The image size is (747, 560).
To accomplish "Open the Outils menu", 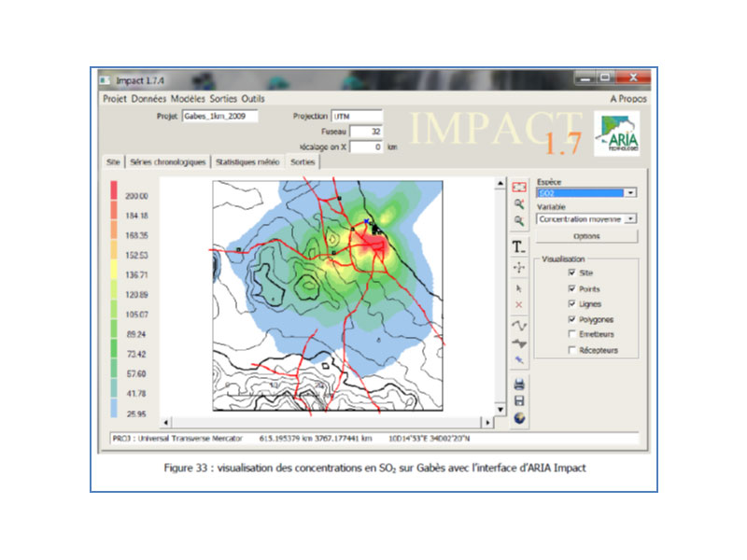I will click(253, 99).
